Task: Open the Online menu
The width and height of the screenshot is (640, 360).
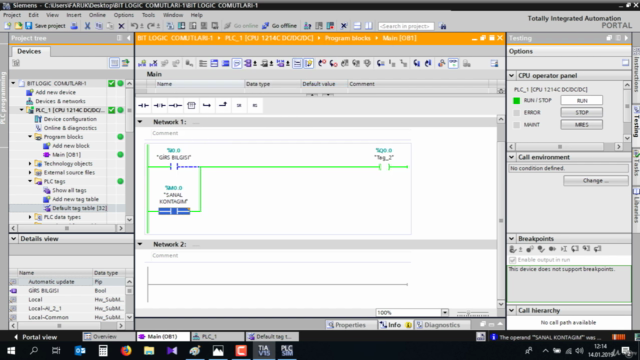Action: pos(97,15)
